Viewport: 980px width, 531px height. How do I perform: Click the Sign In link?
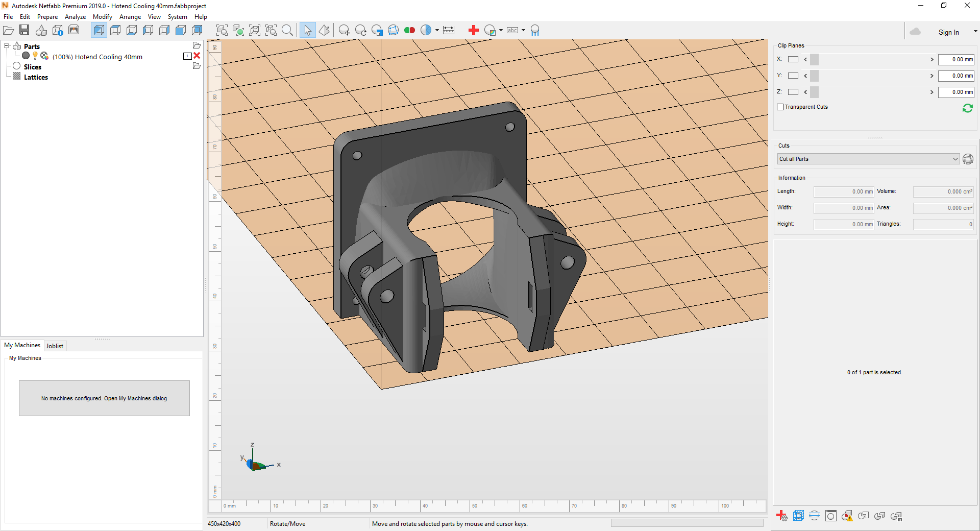pos(948,32)
